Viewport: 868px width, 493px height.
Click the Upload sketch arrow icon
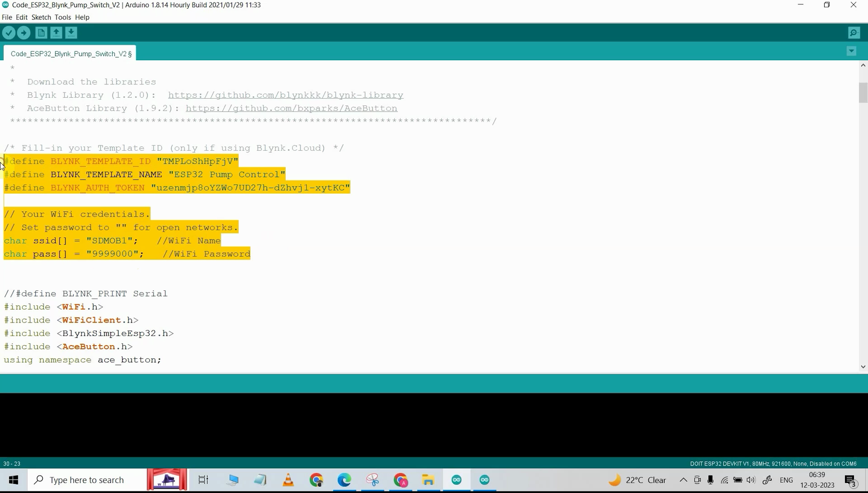tap(24, 32)
